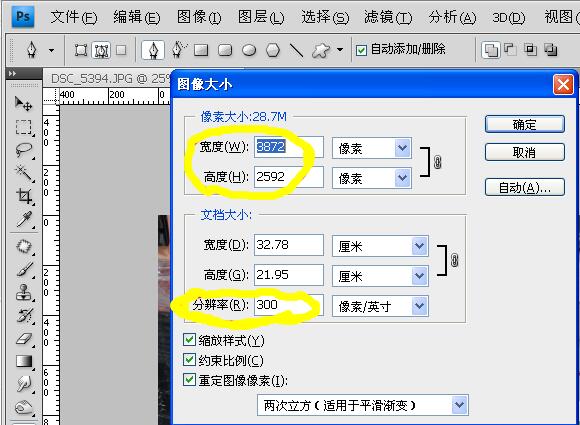Select Subtract from path area icon
This screenshot has height=425, width=580.
click(510, 50)
